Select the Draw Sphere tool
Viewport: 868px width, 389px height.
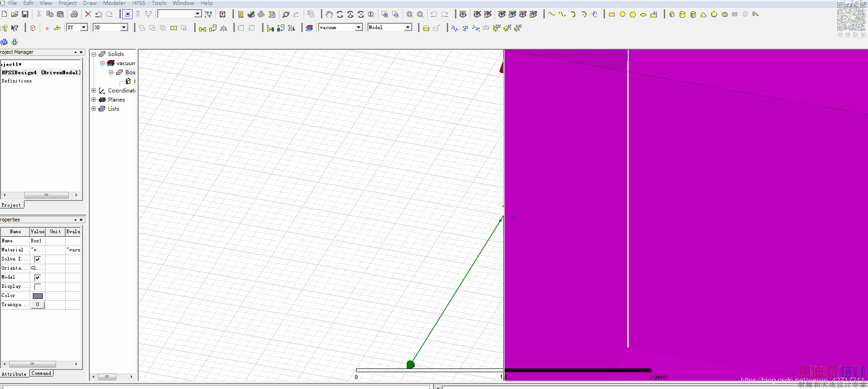coord(714,15)
